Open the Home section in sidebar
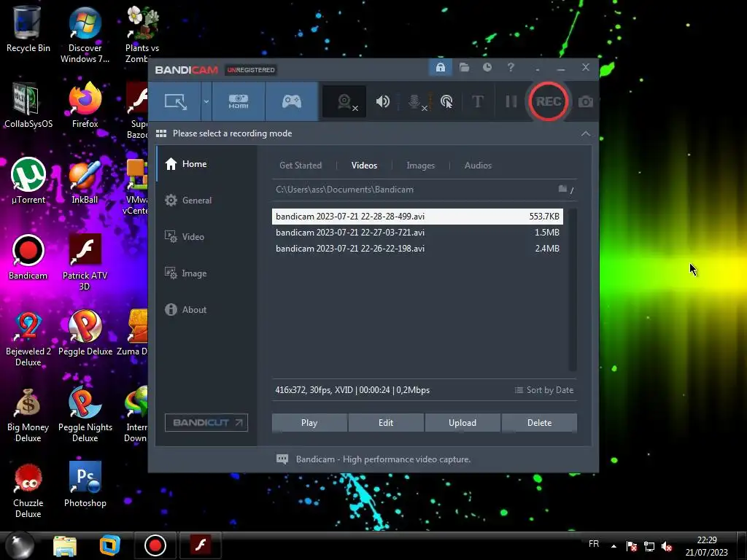The height and width of the screenshot is (560, 747). click(206, 164)
